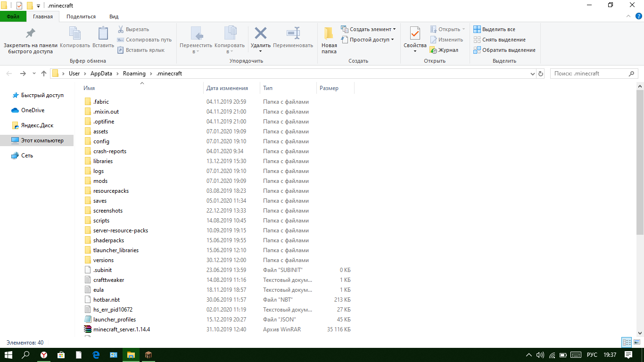Image resolution: width=644 pixels, height=362 pixels.
Task: Open Windows taskbar search
Action: point(26,355)
